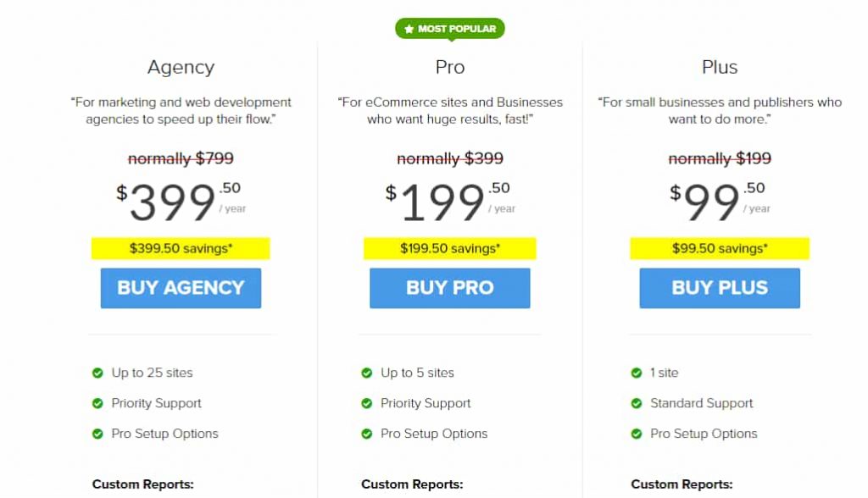Select the Agency plan heading
Viewport: 868px width, 498px height.
point(181,68)
